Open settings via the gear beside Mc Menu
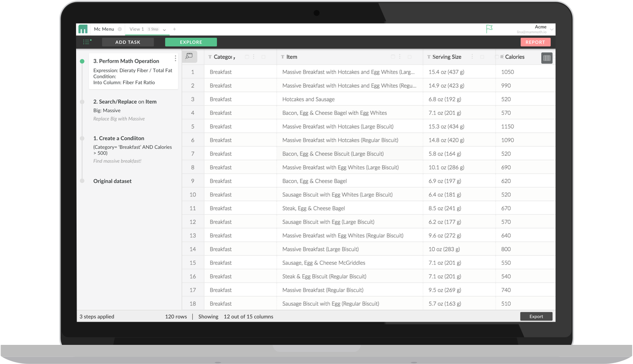Viewport: 633px width, 364px height. 120,28
